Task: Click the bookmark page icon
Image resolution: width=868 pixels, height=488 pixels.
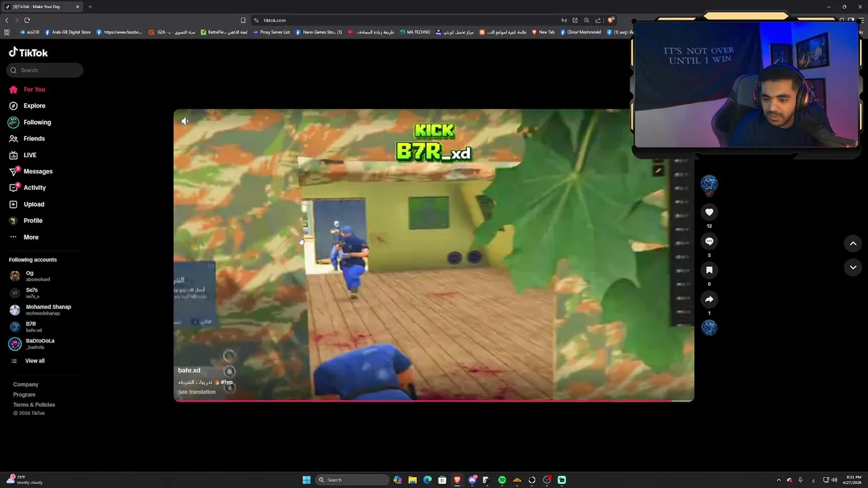Action: click(243, 20)
